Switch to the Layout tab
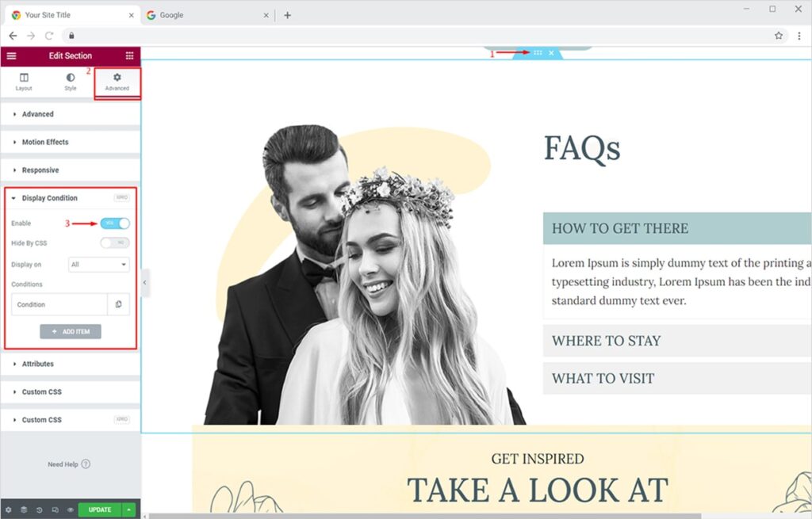Screen dimensions: 812x519 tap(24, 82)
